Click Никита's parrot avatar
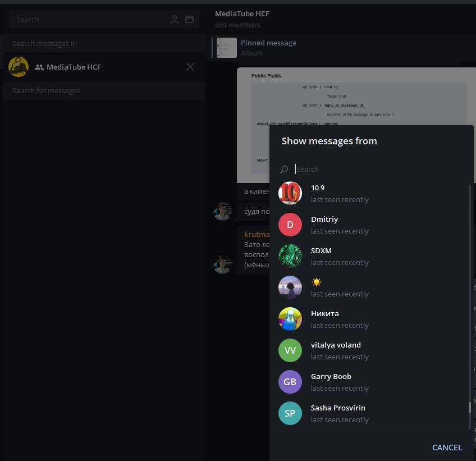 [x=290, y=319]
